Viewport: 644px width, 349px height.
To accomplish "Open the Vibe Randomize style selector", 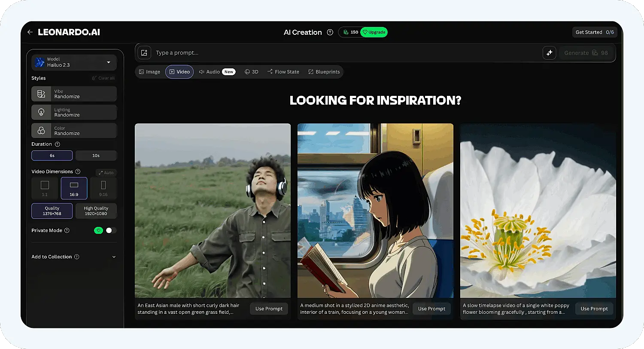I will [x=74, y=94].
